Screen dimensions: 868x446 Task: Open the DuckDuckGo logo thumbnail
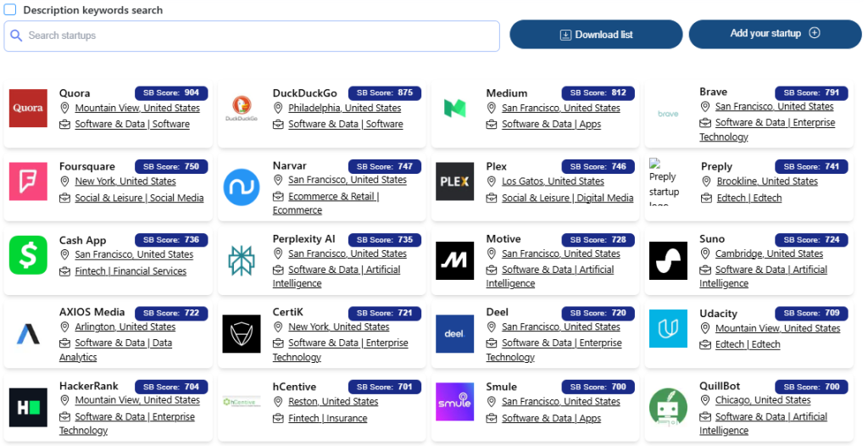coord(242,109)
